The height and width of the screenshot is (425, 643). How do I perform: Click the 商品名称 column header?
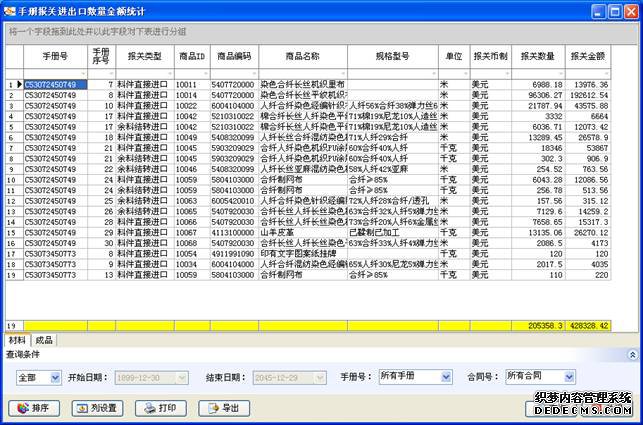coord(302,56)
